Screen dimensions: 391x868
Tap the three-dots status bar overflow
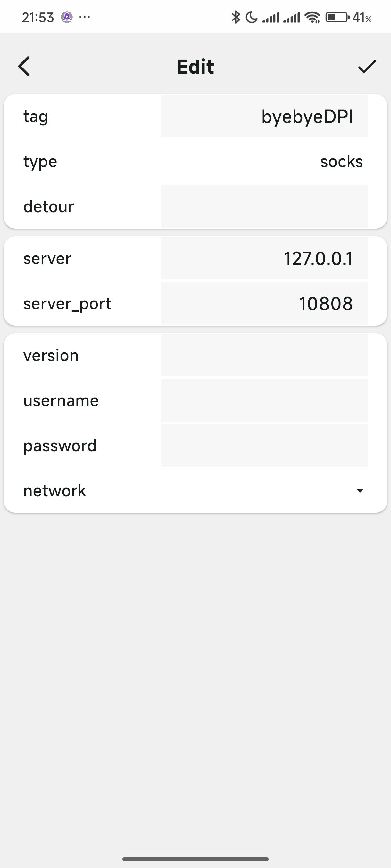[84, 17]
